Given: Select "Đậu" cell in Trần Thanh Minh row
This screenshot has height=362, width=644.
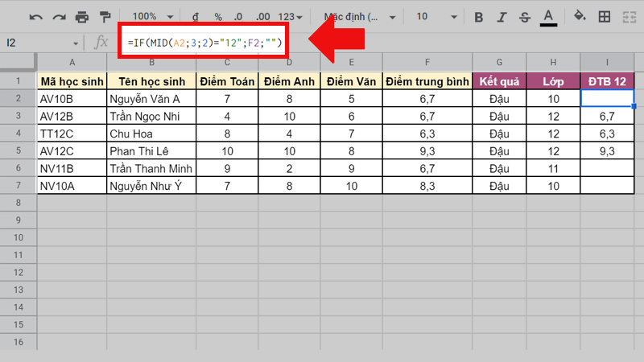Looking at the screenshot, I should click(x=499, y=168).
